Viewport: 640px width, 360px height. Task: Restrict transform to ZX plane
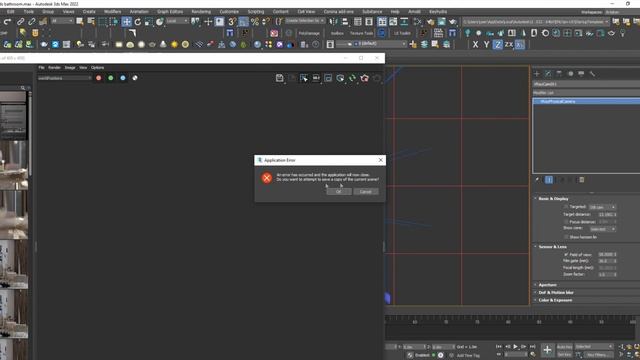[x=509, y=44]
